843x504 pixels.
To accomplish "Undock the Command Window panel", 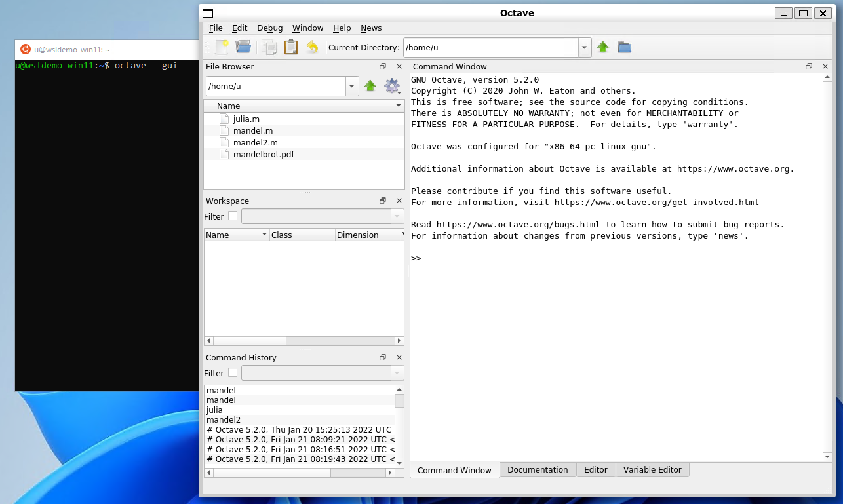I will (809, 66).
